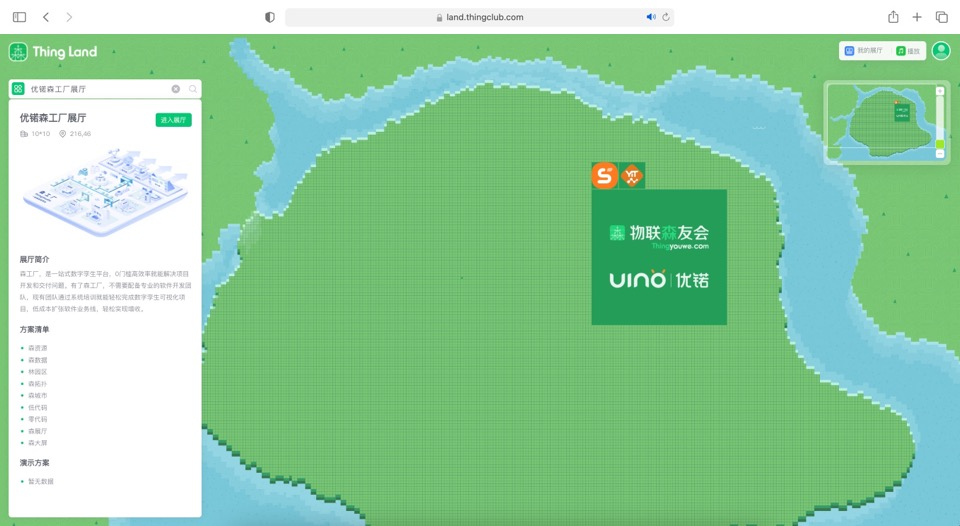Click the green grid category icon in search bar

click(18, 89)
